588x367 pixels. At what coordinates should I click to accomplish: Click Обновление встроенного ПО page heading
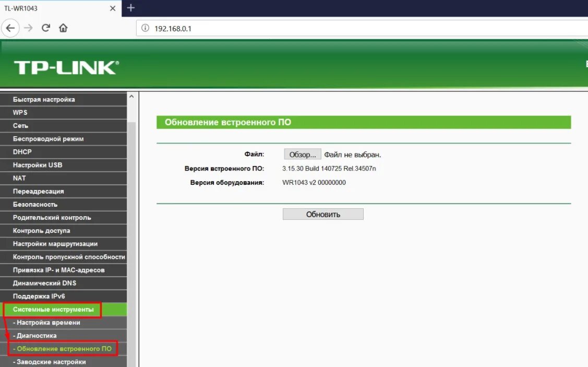pos(228,122)
